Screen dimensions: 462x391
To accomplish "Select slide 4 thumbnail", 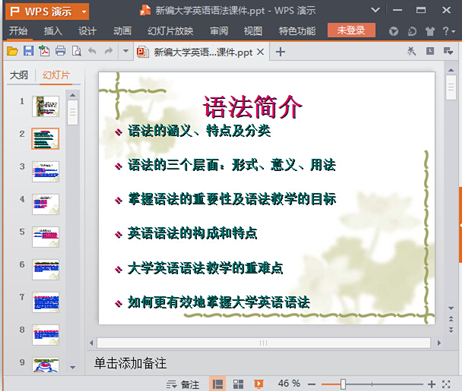I will point(46,204).
